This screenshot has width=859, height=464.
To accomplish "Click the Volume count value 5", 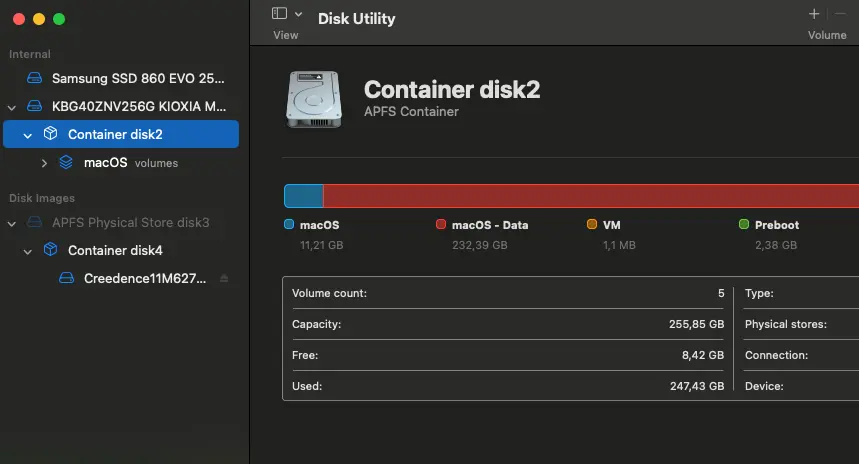I will [x=721, y=293].
